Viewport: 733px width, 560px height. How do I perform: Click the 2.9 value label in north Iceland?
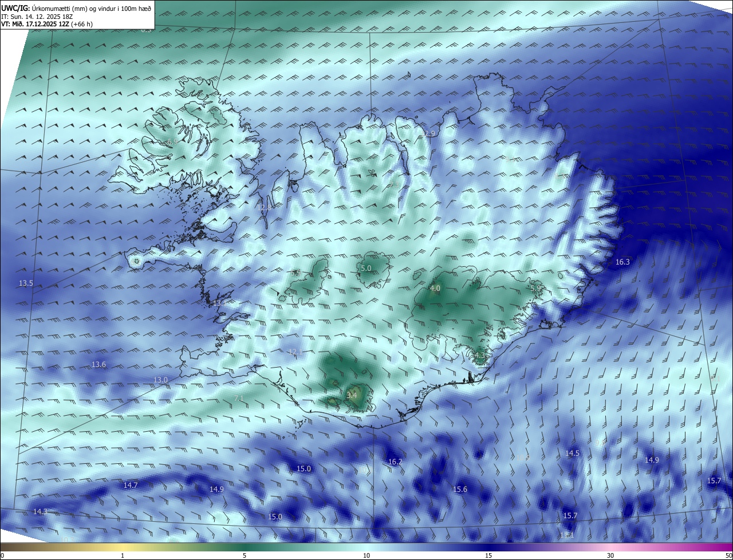click(x=430, y=133)
